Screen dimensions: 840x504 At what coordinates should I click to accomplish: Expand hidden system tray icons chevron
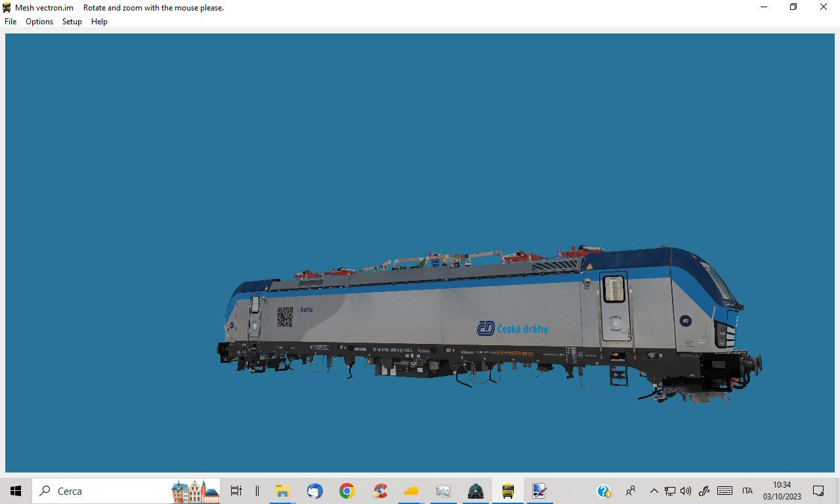[654, 491]
